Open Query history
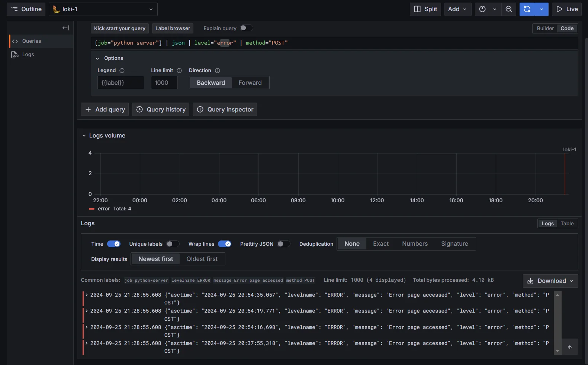The image size is (588, 365). pyautogui.click(x=161, y=109)
